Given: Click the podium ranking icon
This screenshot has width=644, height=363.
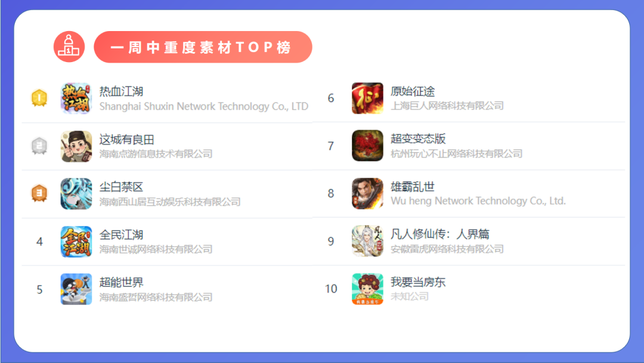Looking at the screenshot, I should tap(69, 47).
